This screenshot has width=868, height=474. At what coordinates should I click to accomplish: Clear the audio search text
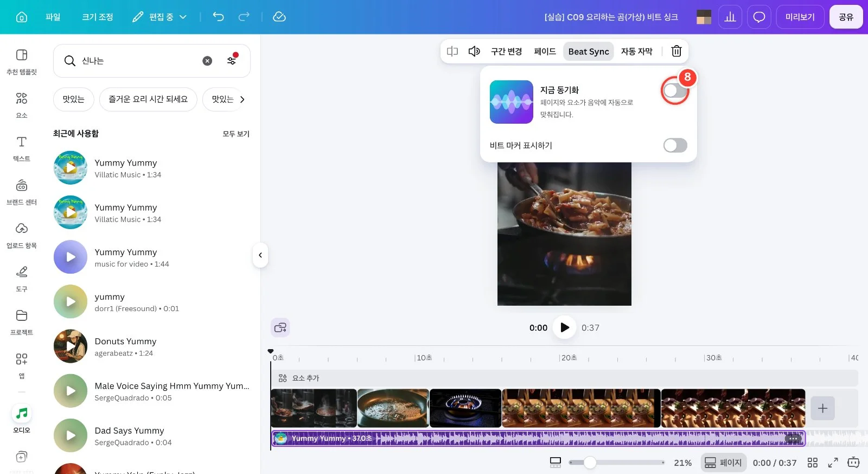[x=207, y=61]
